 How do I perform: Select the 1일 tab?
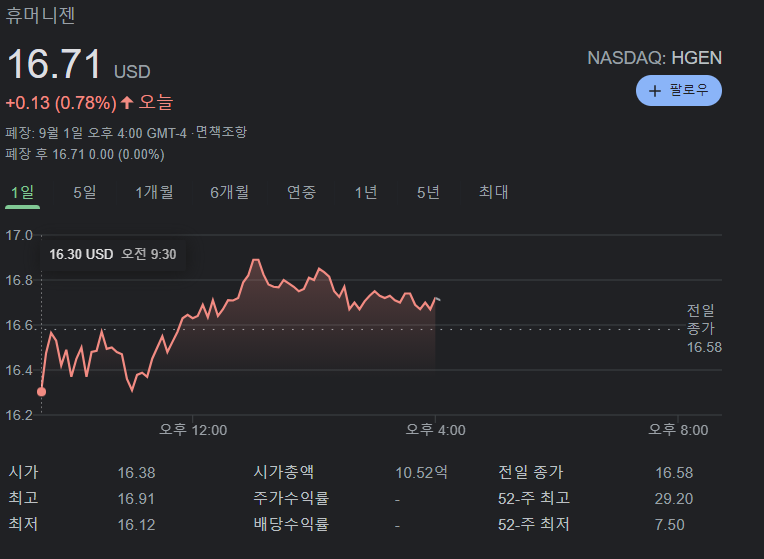click(22, 193)
